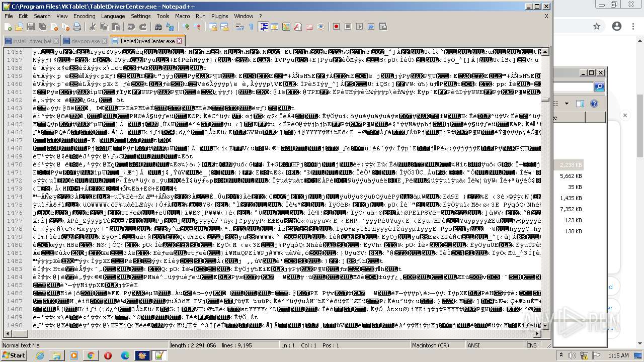Toggle Explorer preview pane icon

click(580, 104)
